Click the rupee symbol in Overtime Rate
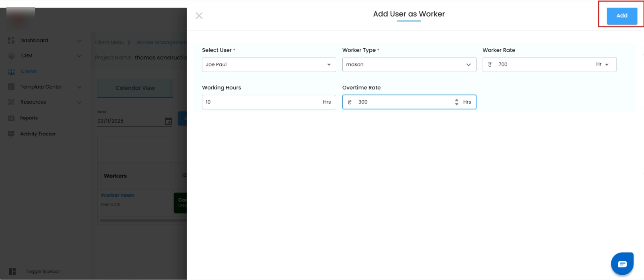Viewport: 644px width, 280px height. click(x=350, y=102)
